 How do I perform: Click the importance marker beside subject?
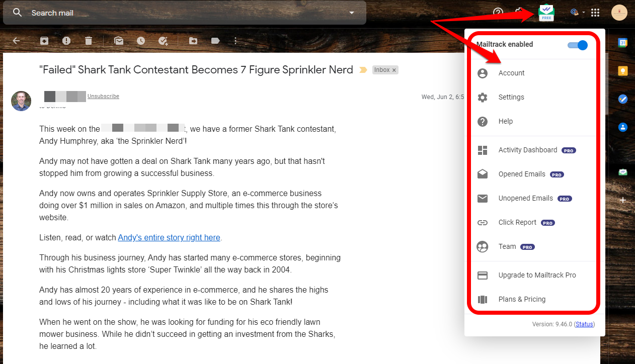[x=363, y=70]
